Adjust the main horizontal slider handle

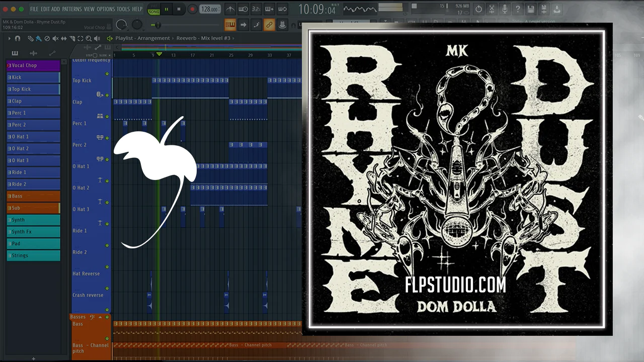(x=157, y=25)
